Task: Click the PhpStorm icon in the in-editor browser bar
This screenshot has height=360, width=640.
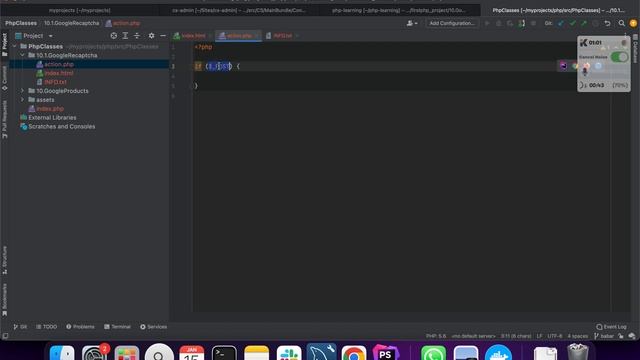Action: click(x=563, y=66)
